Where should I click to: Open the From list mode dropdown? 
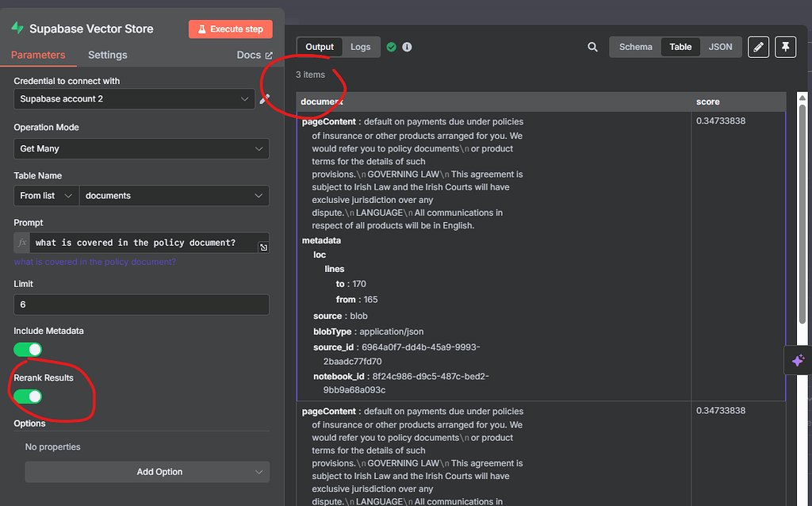click(46, 196)
